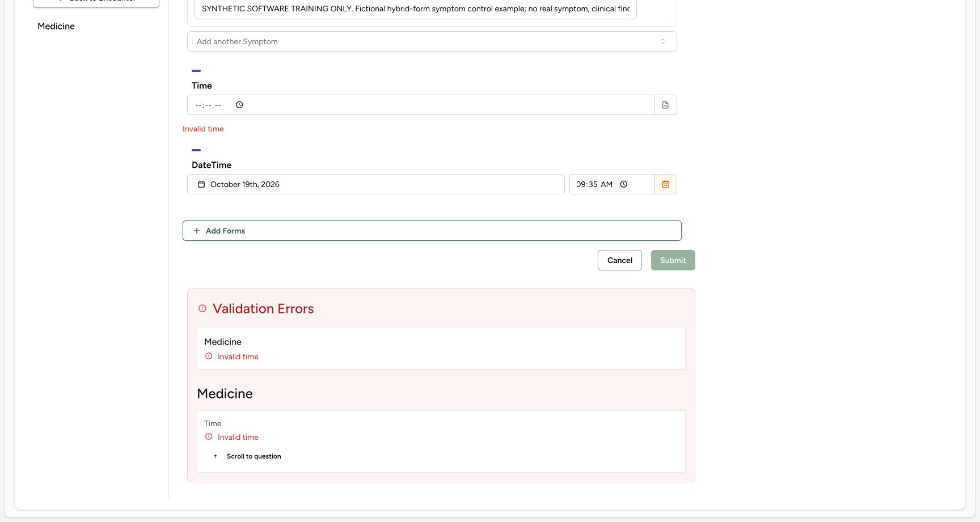Click the Medicine Invalid time error entry
The height and width of the screenshot is (522, 980).
tap(441, 349)
